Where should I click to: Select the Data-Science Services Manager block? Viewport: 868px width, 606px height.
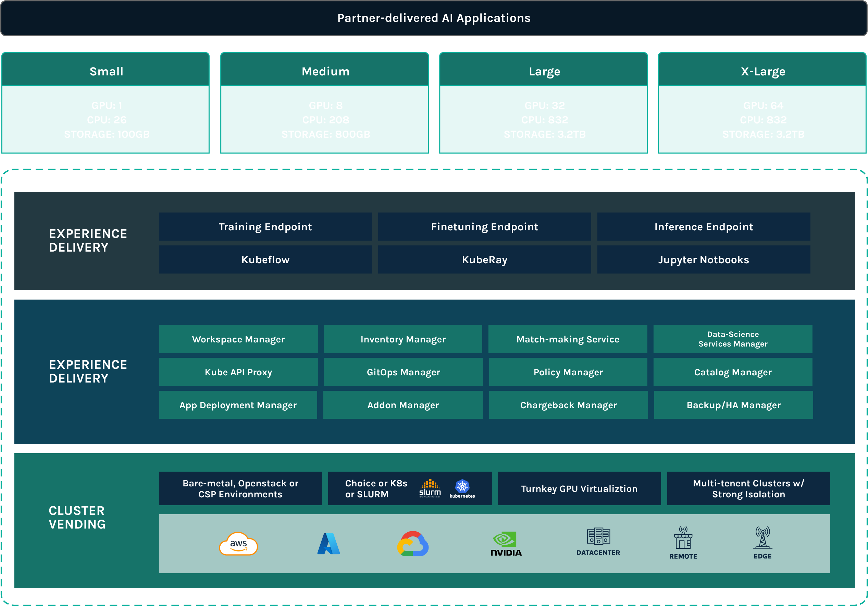732,339
